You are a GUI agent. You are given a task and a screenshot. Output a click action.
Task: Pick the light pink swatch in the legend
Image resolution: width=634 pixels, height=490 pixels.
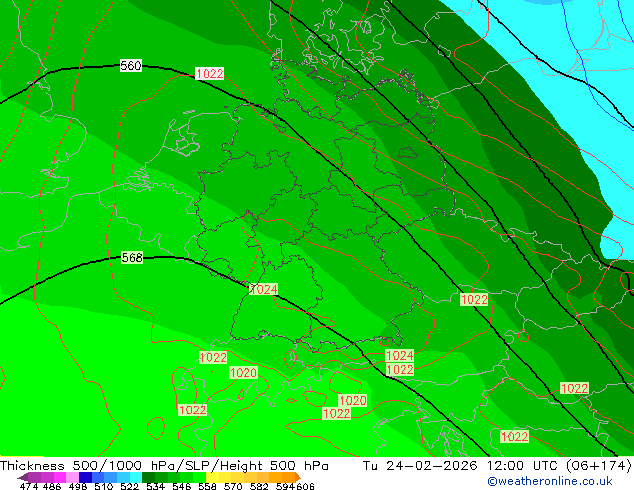(72, 477)
